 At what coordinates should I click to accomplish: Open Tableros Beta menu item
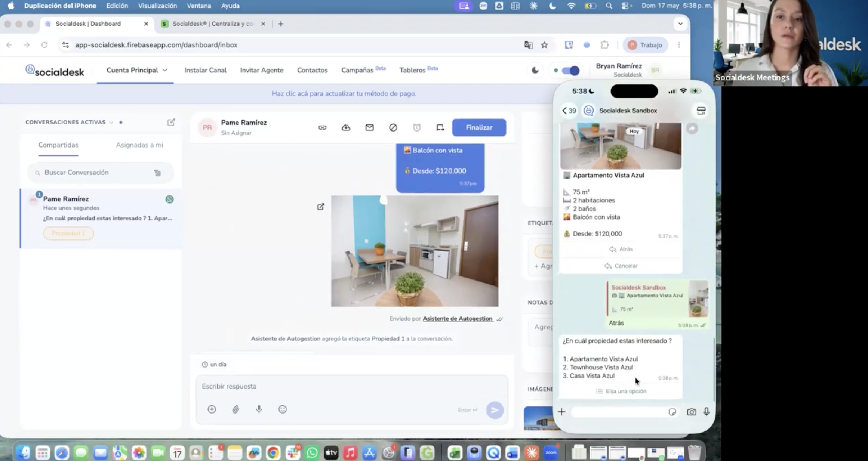click(x=418, y=70)
